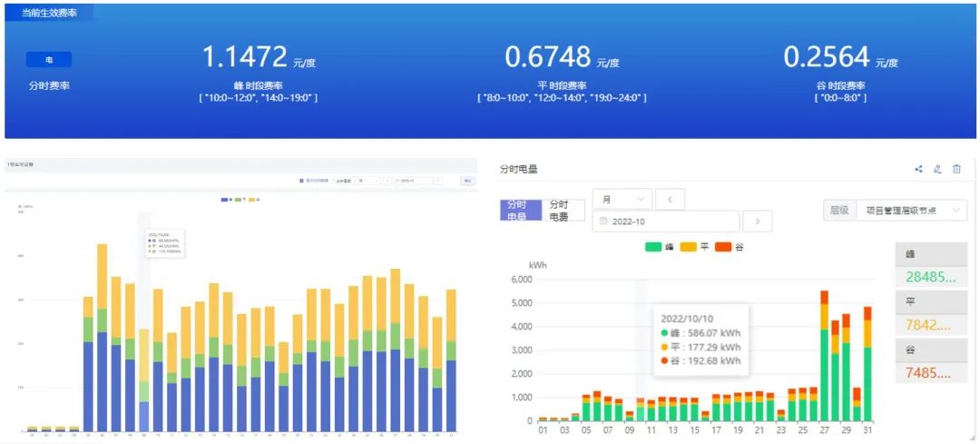Click the share icon in 分时电量 panel
Screen dimensions: 980x444
(918, 169)
